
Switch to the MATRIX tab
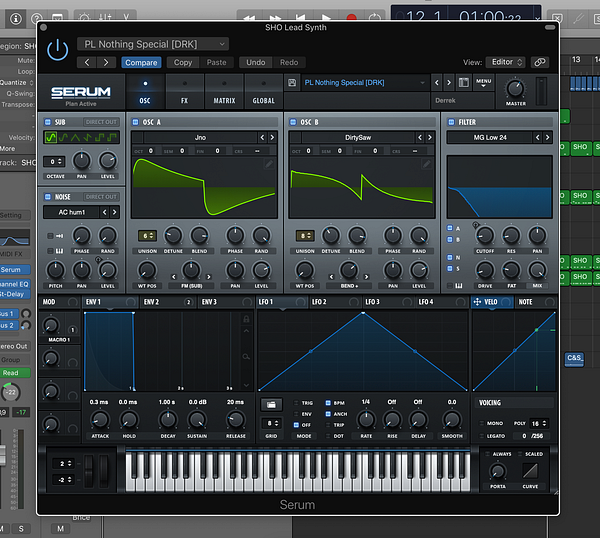(x=224, y=92)
